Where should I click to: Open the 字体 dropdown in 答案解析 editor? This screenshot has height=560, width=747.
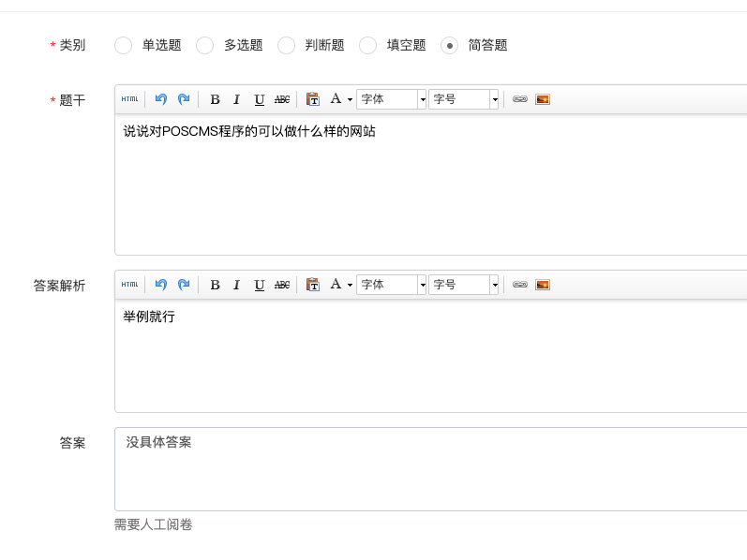(391, 285)
